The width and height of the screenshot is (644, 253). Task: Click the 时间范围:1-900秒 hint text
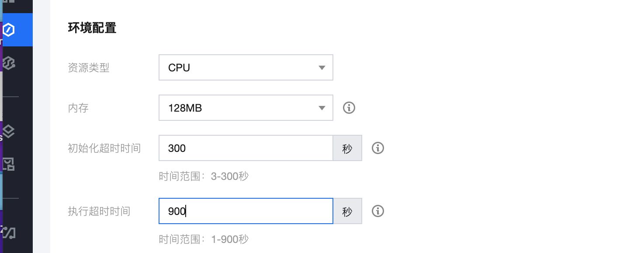click(x=204, y=239)
